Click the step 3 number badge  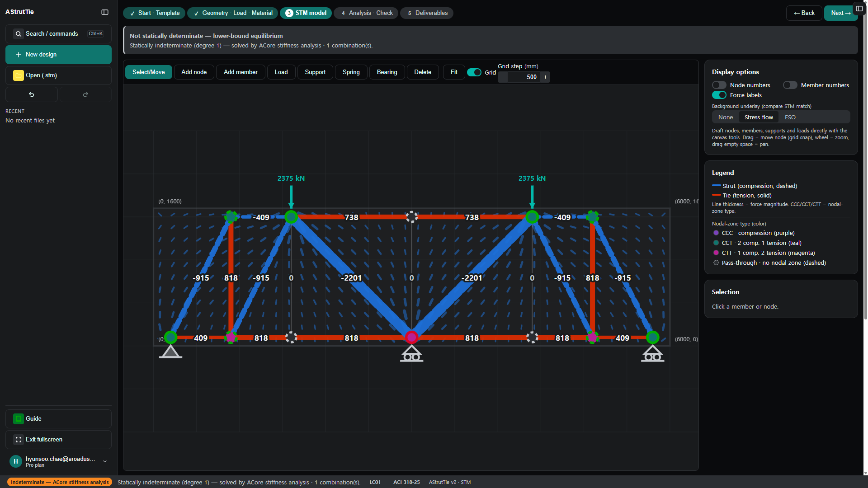[289, 13]
